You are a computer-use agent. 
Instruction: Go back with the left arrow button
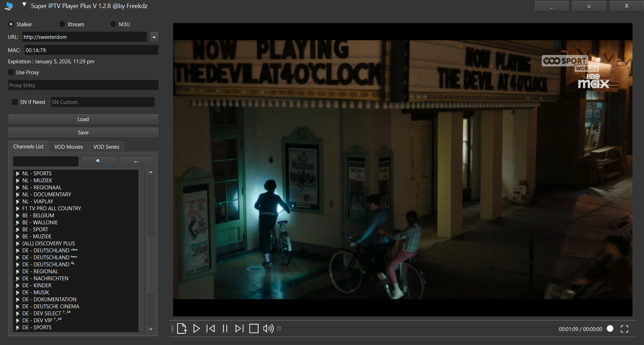coord(136,161)
